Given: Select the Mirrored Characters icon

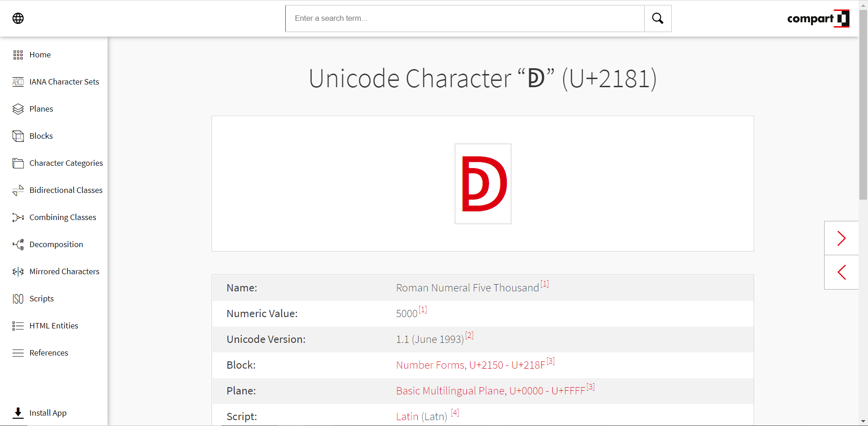Looking at the screenshot, I should [x=18, y=272].
